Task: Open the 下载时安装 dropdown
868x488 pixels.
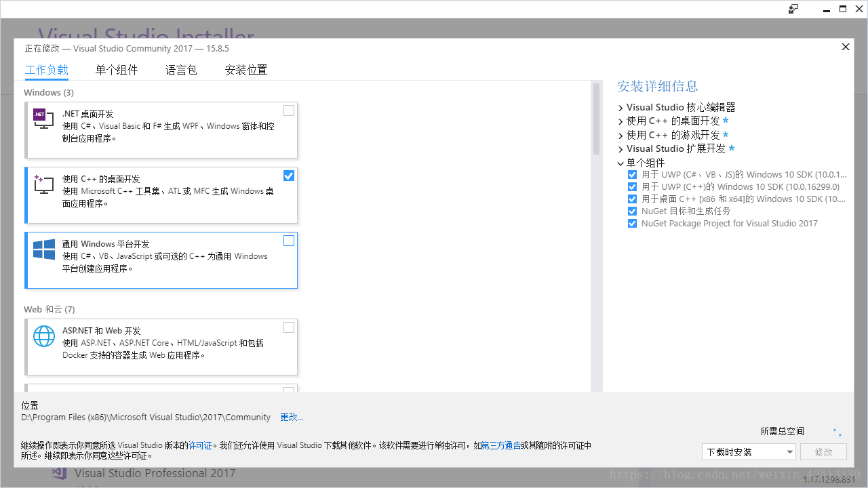Action: [749, 452]
